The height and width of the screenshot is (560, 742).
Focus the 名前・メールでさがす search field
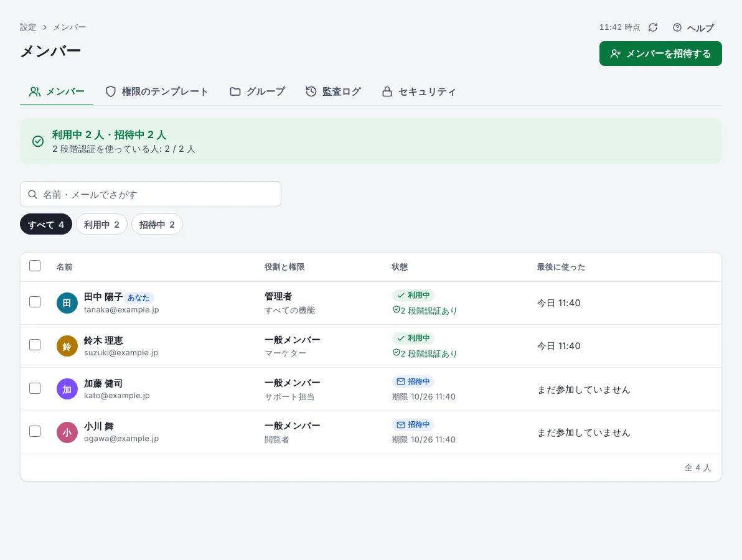click(151, 194)
